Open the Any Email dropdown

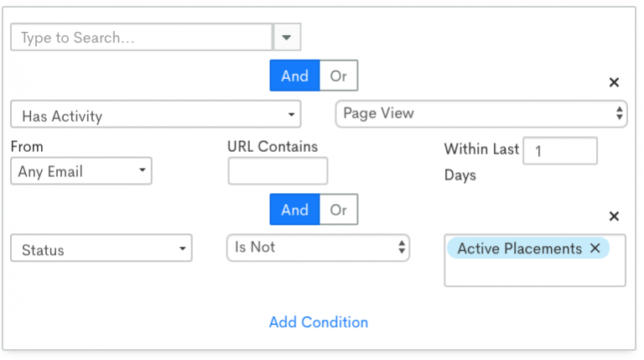81,171
